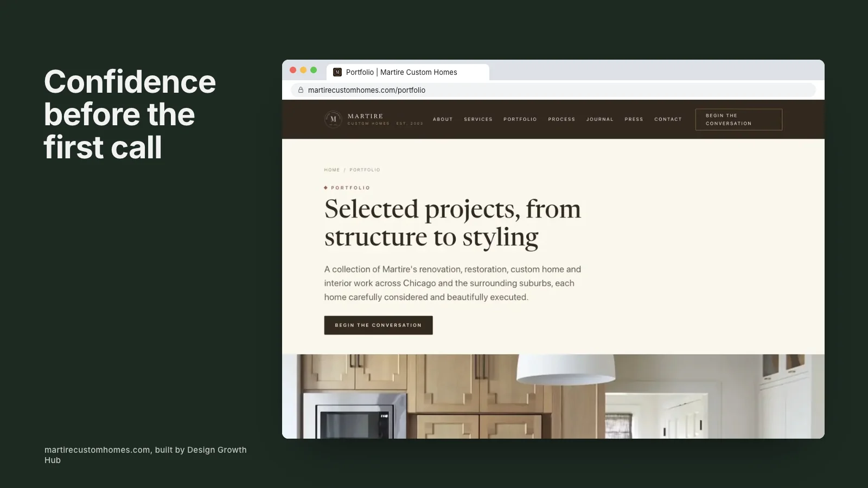Open the Contact page link

tap(668, 119)
